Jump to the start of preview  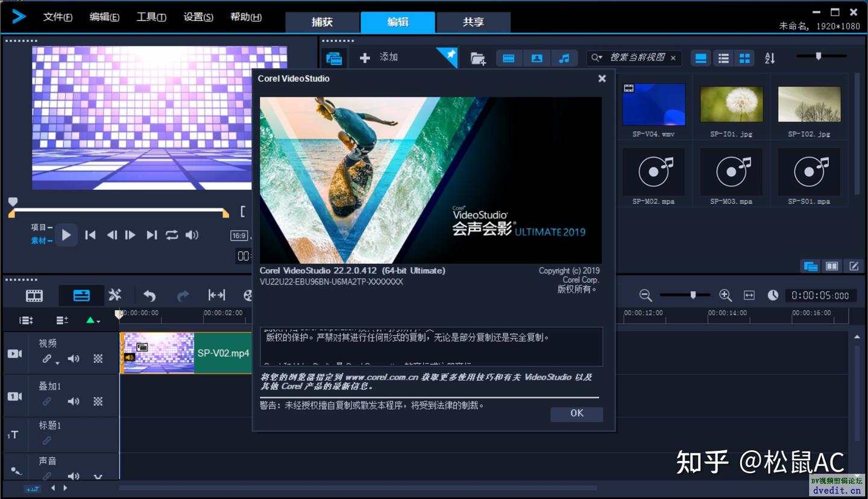[90, 235]
